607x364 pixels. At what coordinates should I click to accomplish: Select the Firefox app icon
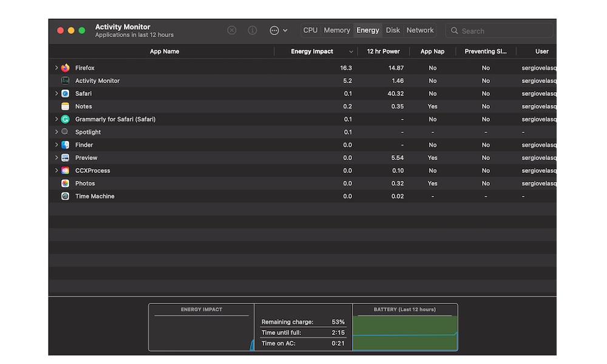point(66,68)
